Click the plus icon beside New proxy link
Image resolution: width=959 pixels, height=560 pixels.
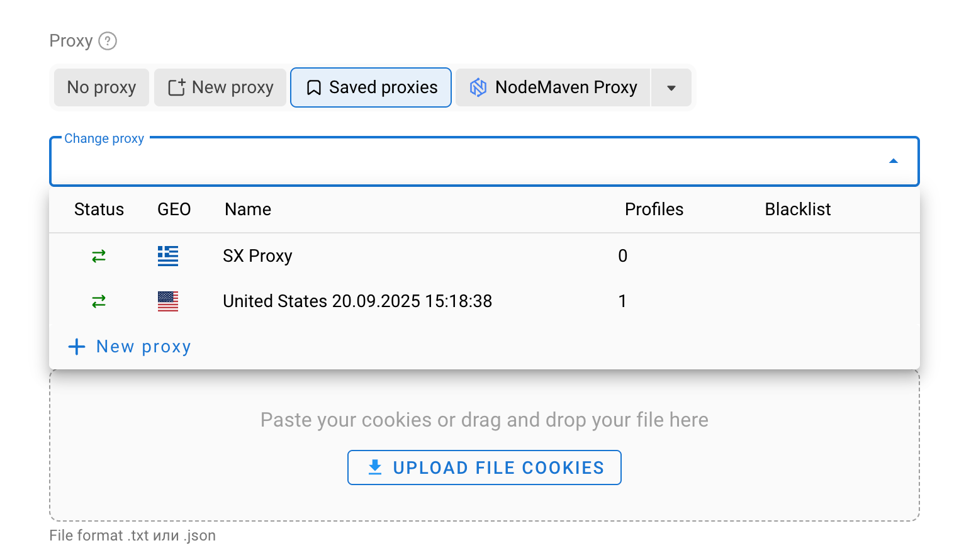pos(77,347)
